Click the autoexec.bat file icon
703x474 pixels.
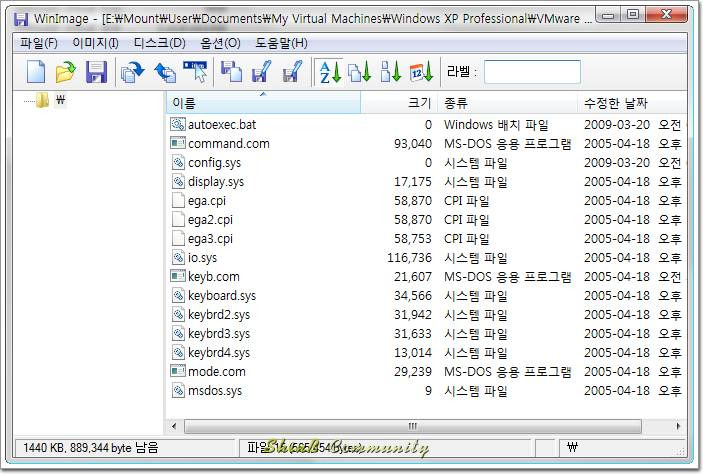178,124
